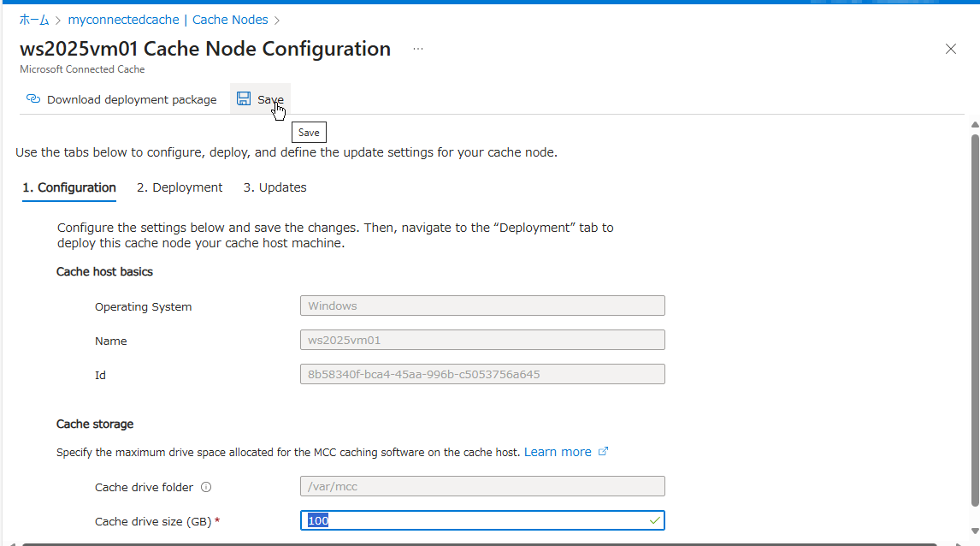Navigate to myconnectedcache via breadcrumb
980x546 pixels.
pyautogui.click(x=123, y=19)
